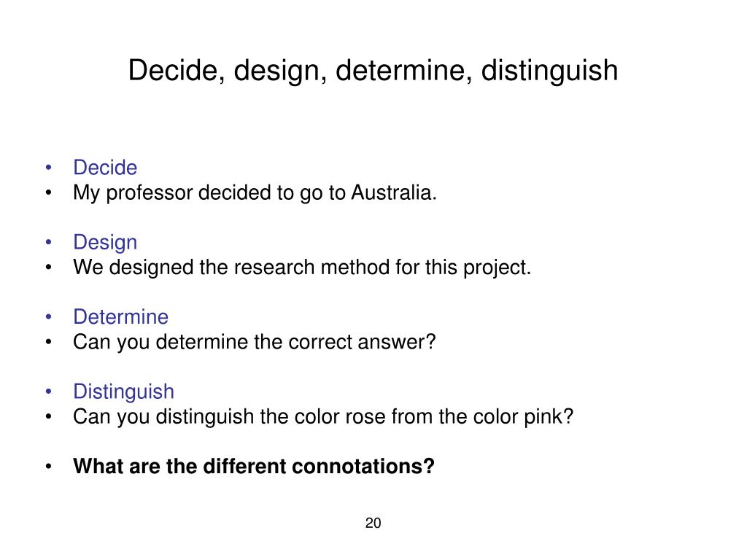This screenshot has height=560, width=747.
Task: Click the slide number 20
Action: click(x=373, y=523)
